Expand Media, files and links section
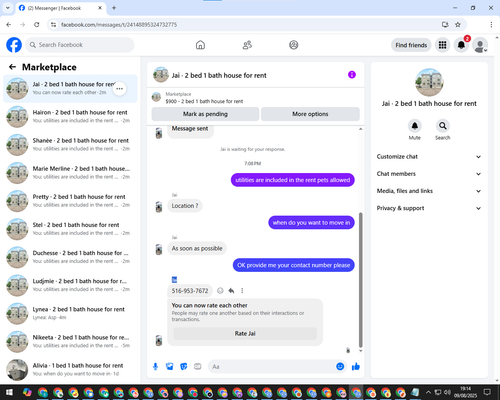The height and width of the screenshot is (400, 500). coord(429,191)
